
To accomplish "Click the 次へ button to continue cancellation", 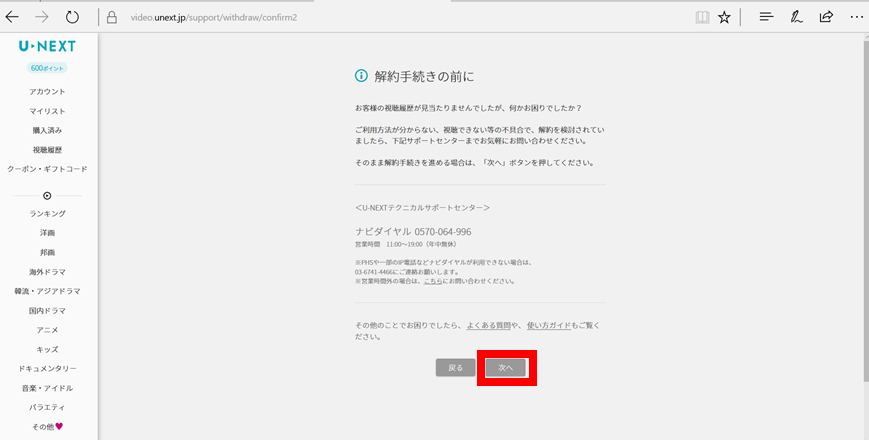I will 505,367.
